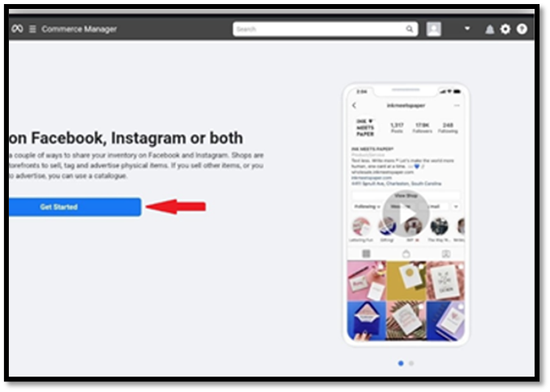Click the Commerce Manager title
This screenshot has height=392, width=550.
[79, 29]
